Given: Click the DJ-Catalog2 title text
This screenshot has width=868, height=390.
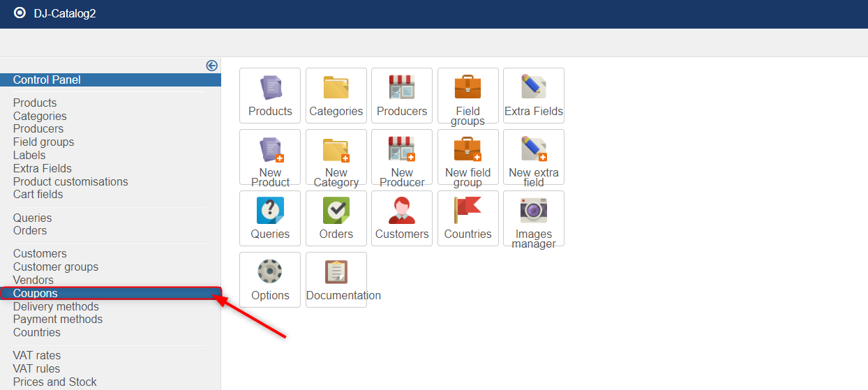Looking at the screenshot, I should click(65, 13).
